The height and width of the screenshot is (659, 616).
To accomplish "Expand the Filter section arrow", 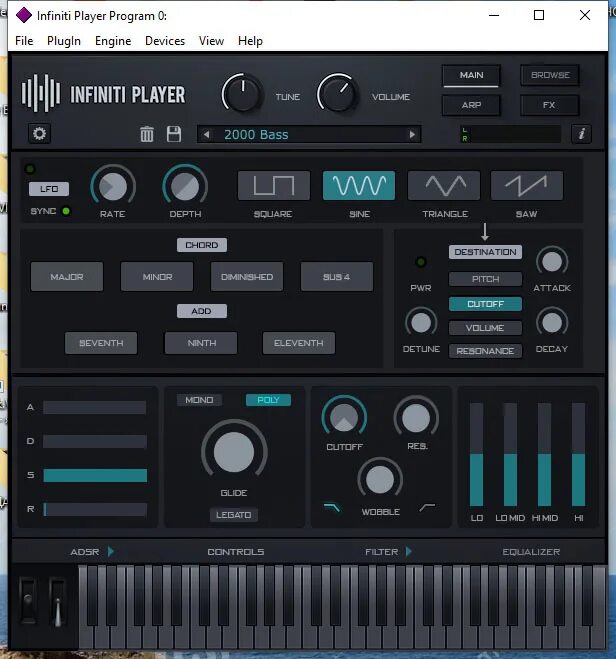I will coord(409,551).
